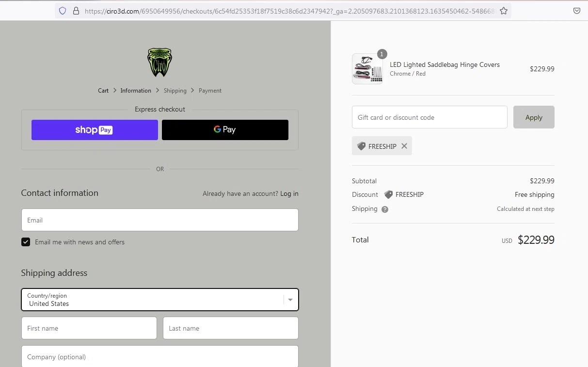
Task: Click the LED Lighted Saddlebag Hinge Covers title
Action: click(445, 64)
